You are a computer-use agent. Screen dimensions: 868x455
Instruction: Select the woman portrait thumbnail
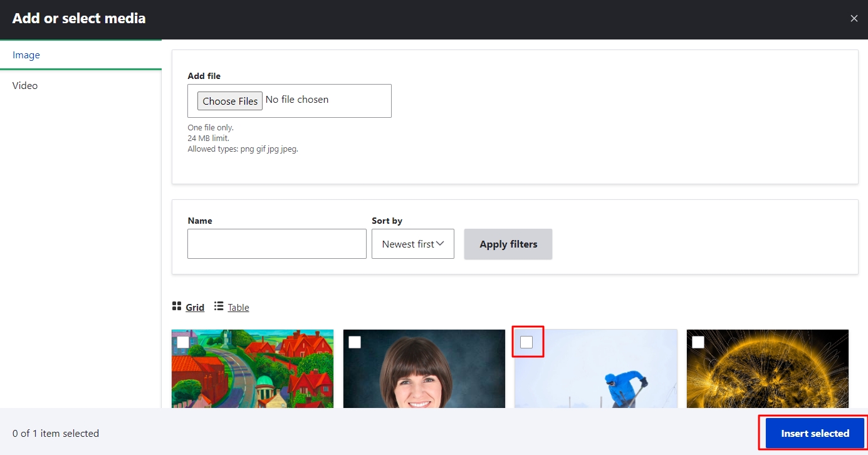pos(424,369)
